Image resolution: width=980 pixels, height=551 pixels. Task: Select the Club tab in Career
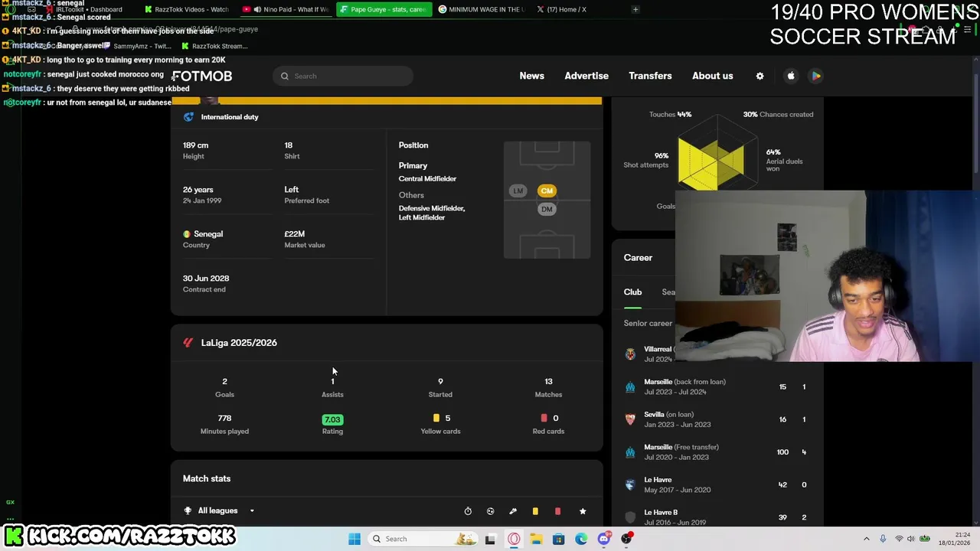point(632,292)
